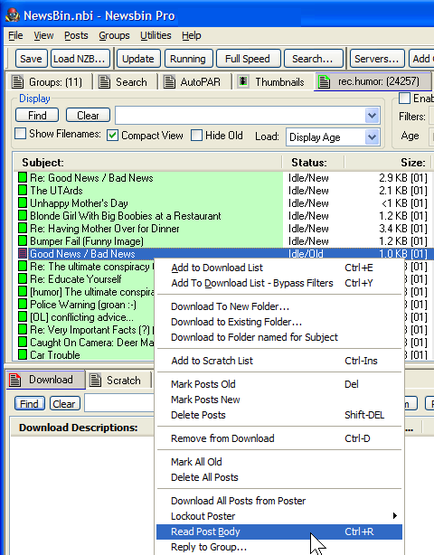434x555 pixels.
Task: Click Find in Download panel
Action: [29, 404]
